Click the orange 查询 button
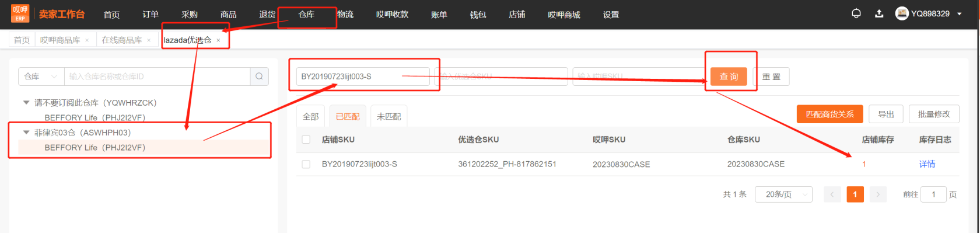 pos(729,76)
